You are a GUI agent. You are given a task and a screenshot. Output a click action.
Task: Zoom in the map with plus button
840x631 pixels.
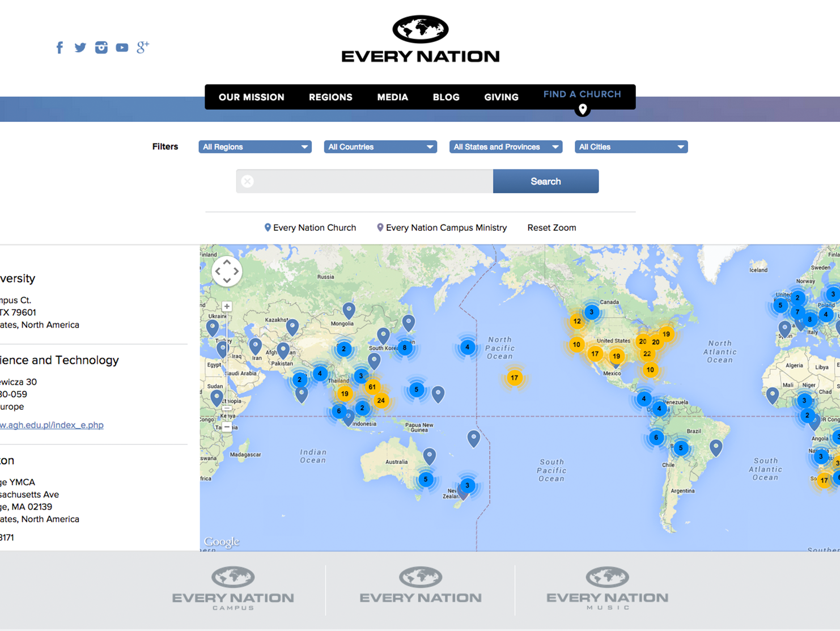(x=227, y=307)
